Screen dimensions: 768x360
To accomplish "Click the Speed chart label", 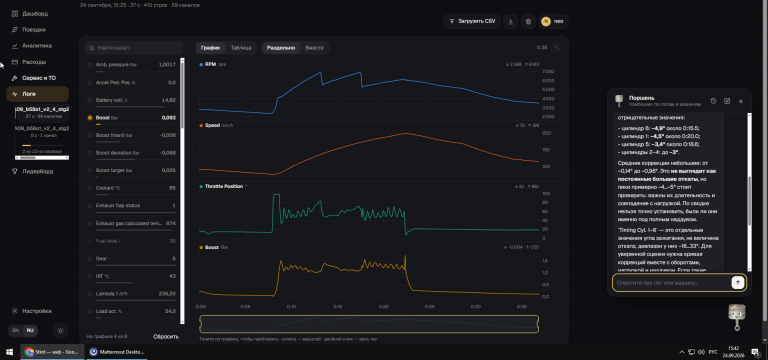I will [216, 125].
